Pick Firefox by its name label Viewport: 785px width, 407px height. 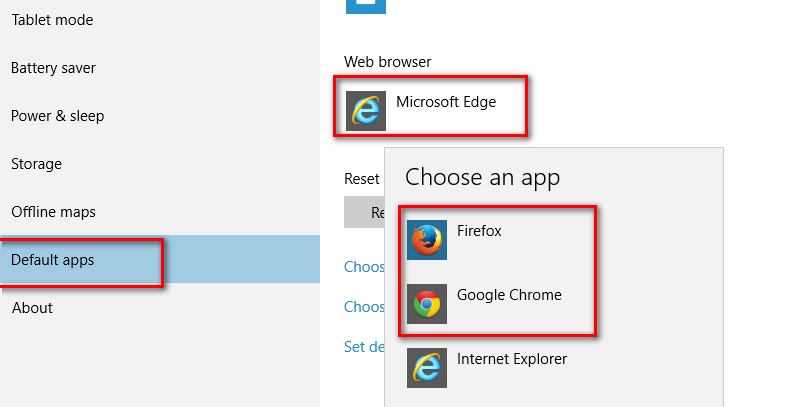tap(479, 231)
